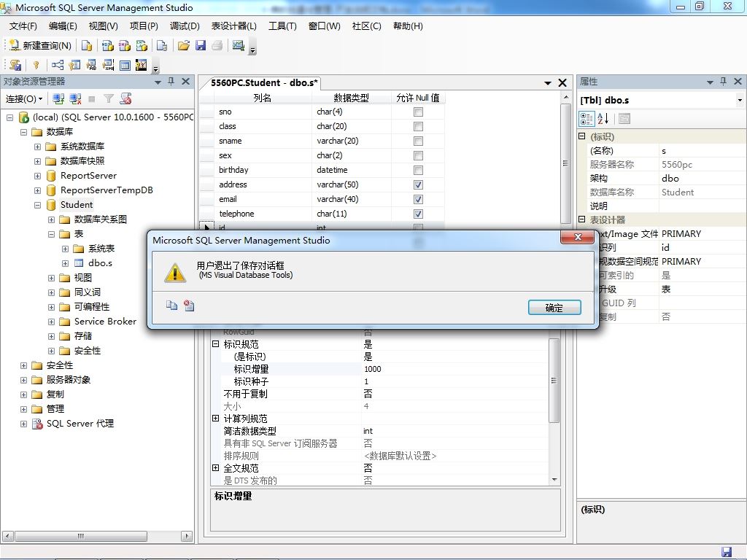747x560 pixels.
Task: Click the column properties vertical scrollbar
Action: [554, 381]
